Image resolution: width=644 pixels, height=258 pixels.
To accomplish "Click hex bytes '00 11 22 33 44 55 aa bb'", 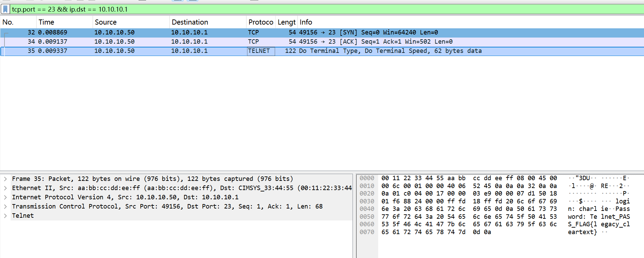I will 424,178.
